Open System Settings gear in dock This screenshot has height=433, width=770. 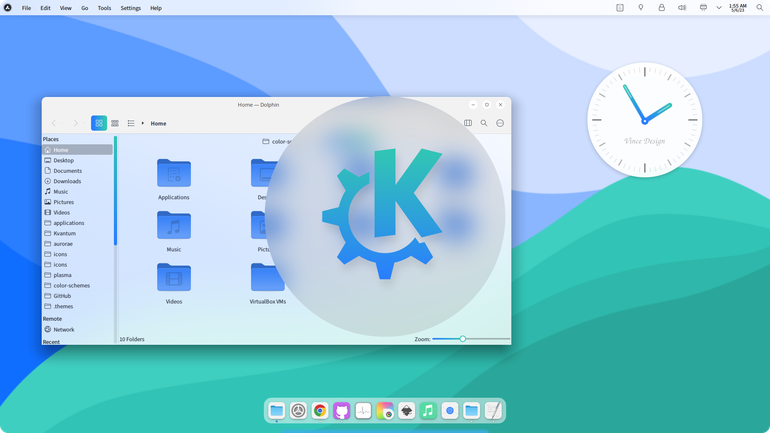pos(298,410)
